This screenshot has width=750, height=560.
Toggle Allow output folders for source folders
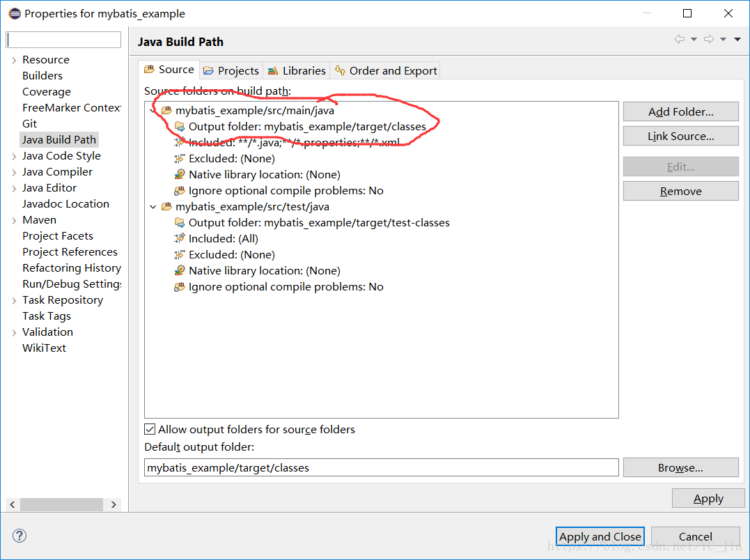pos(150,429)
